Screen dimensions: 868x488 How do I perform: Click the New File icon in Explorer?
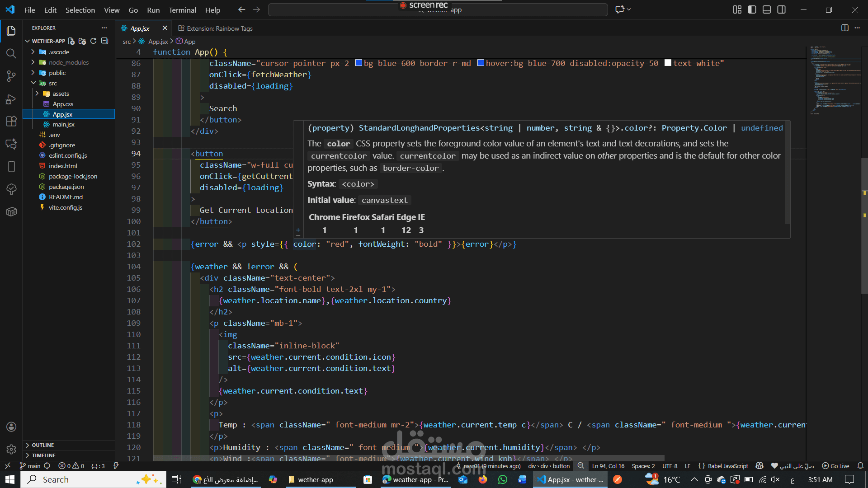coord(71,41)
